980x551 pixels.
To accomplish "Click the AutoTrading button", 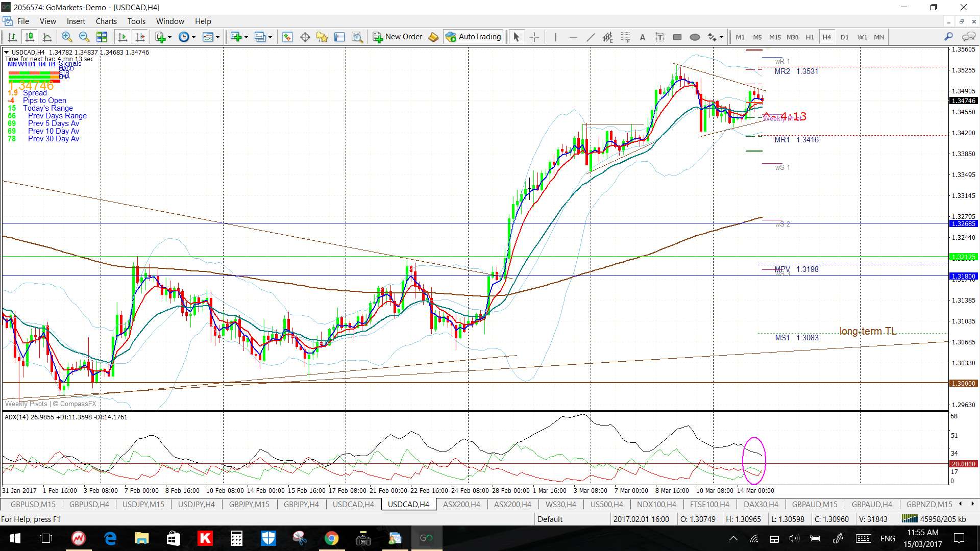I will pos(473,37).
